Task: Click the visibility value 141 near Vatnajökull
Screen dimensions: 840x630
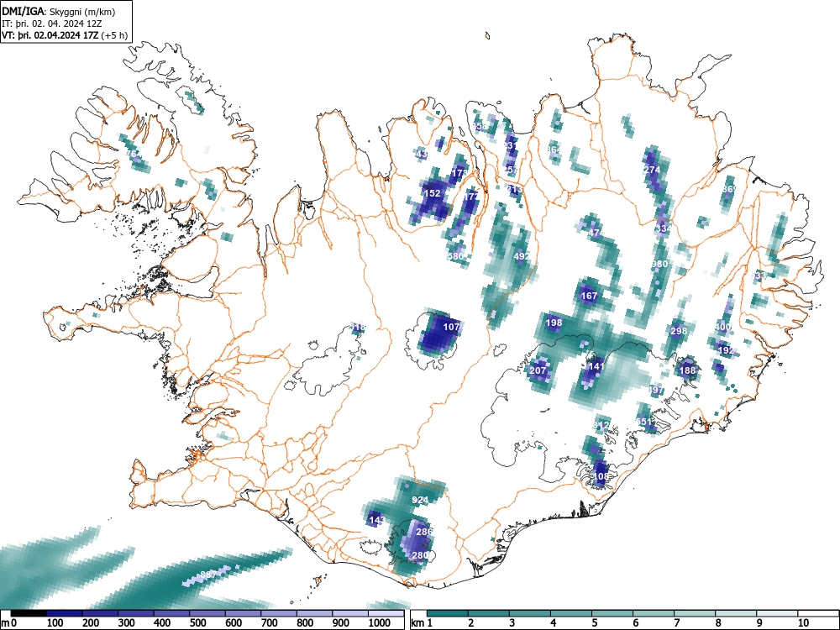Action: 596,366
